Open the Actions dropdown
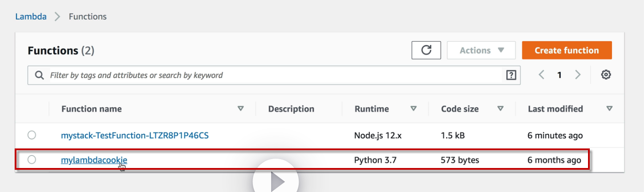This screenshot has width=644, height=192. click(x=481, y=50)
